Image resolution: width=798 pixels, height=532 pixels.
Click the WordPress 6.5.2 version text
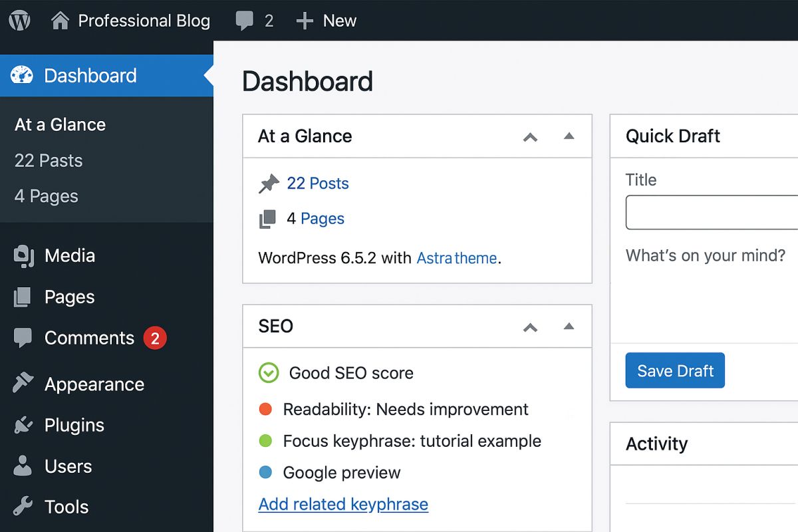(x=319, y=258)
